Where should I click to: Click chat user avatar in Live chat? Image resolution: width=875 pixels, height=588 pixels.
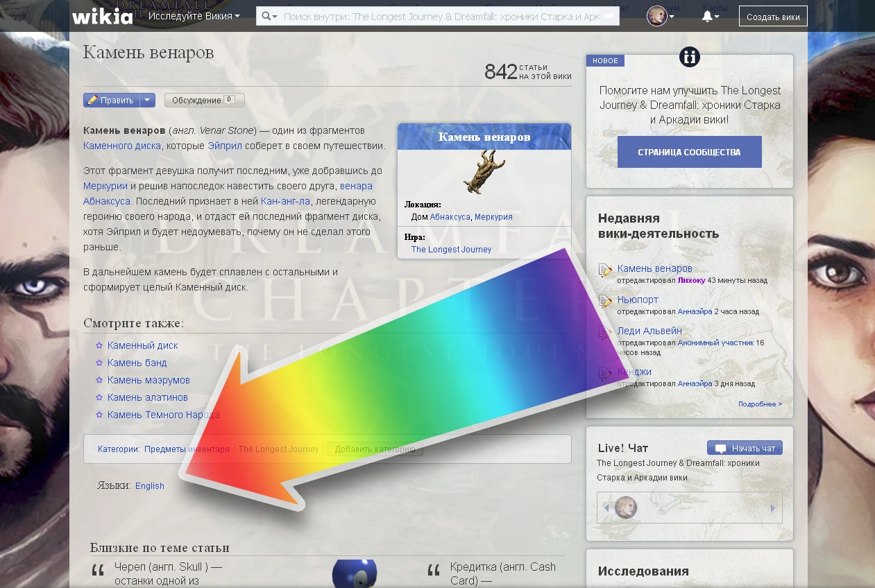point(626,508)
